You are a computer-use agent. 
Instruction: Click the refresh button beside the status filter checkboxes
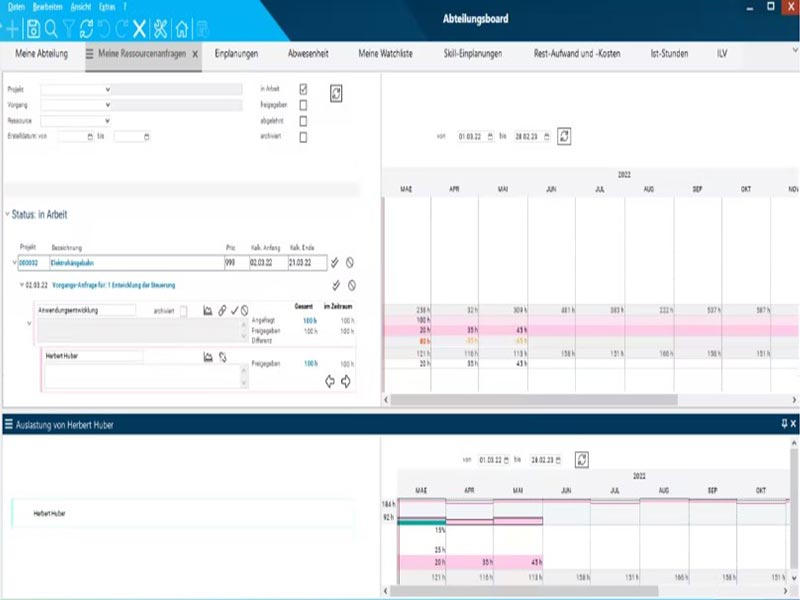(336, 93)
